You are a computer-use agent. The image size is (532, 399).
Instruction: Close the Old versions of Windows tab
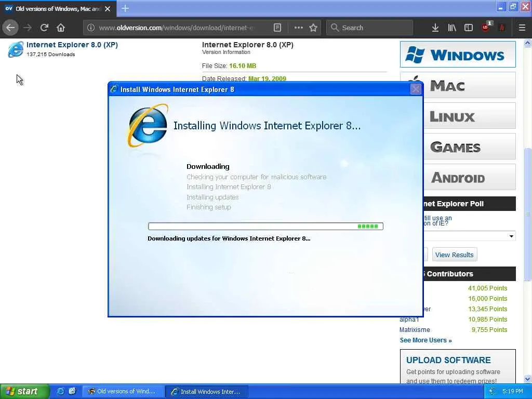108,9
